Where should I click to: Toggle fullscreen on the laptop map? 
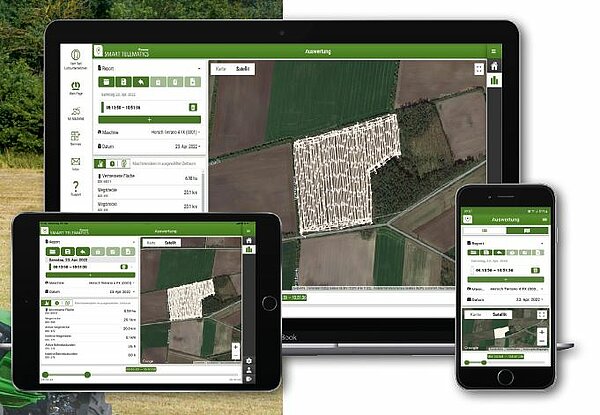pos(479,69)
